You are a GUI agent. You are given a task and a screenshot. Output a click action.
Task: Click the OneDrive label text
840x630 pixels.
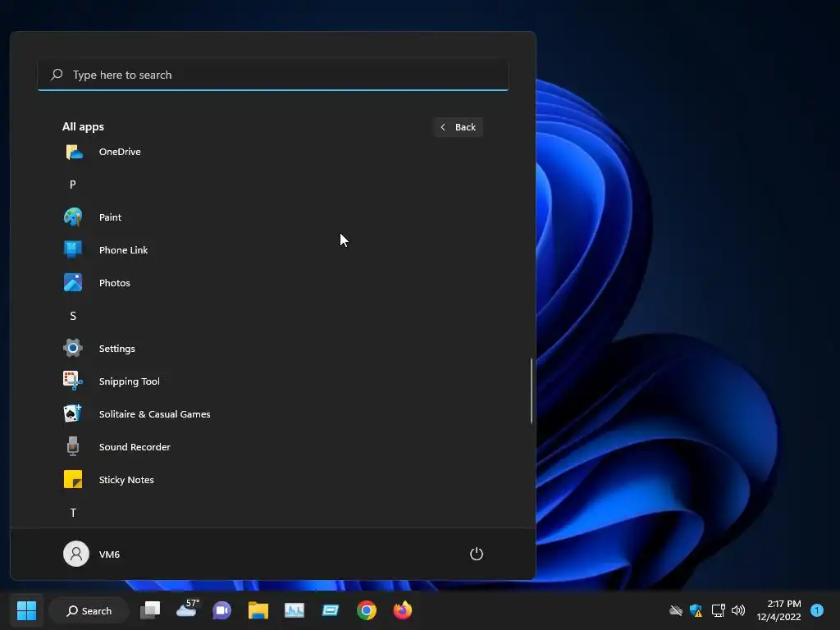[x=120, y=152]
